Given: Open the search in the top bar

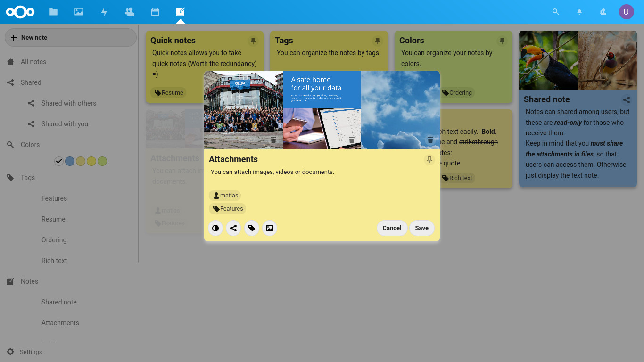Looking at the screenshot, I should (x=555, y=12).
